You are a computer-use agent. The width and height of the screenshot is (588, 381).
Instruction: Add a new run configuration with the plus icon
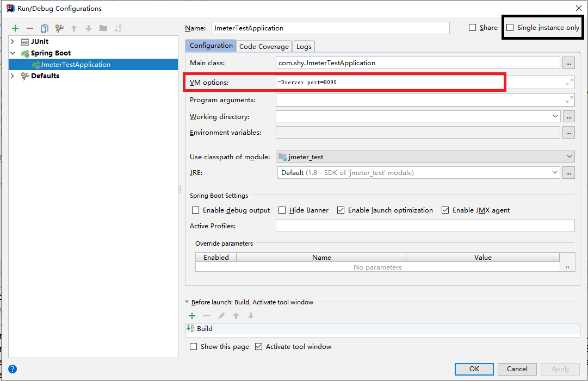click(15, 28)
